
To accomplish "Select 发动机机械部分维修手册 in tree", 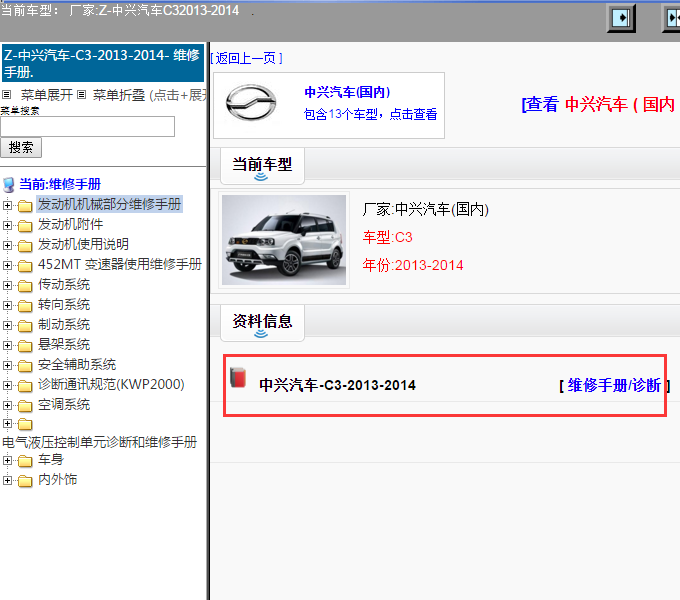I will pos(109,204).
